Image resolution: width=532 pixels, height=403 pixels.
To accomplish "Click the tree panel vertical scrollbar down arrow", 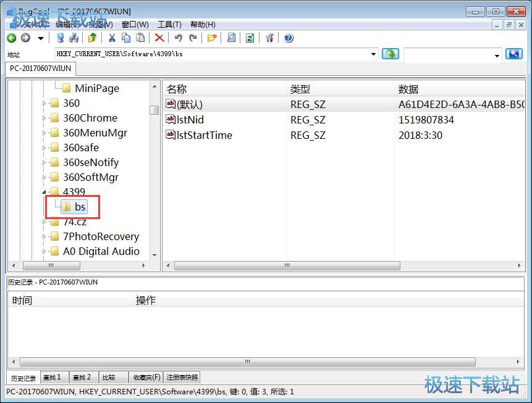I will [154, 255].
